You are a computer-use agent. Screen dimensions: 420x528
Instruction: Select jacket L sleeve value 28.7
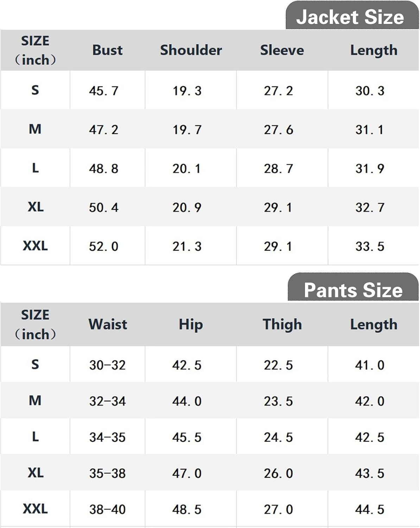[x=278, y=169]
